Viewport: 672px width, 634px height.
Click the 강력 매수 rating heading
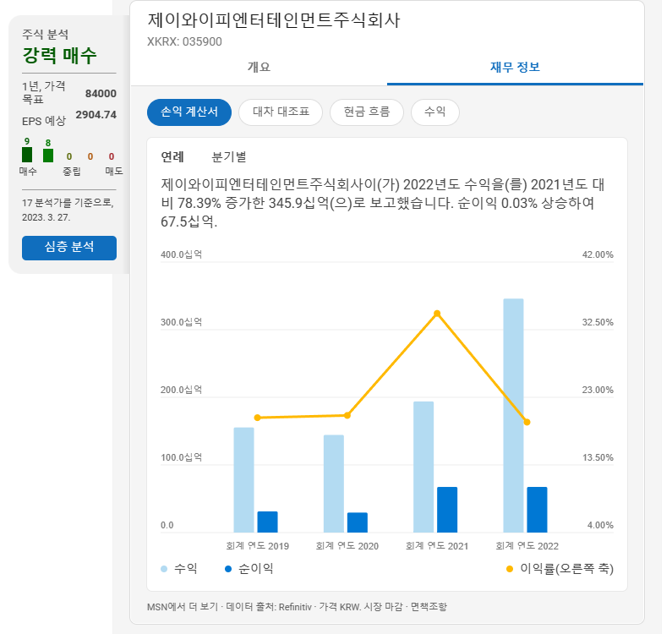click(59, 56)
